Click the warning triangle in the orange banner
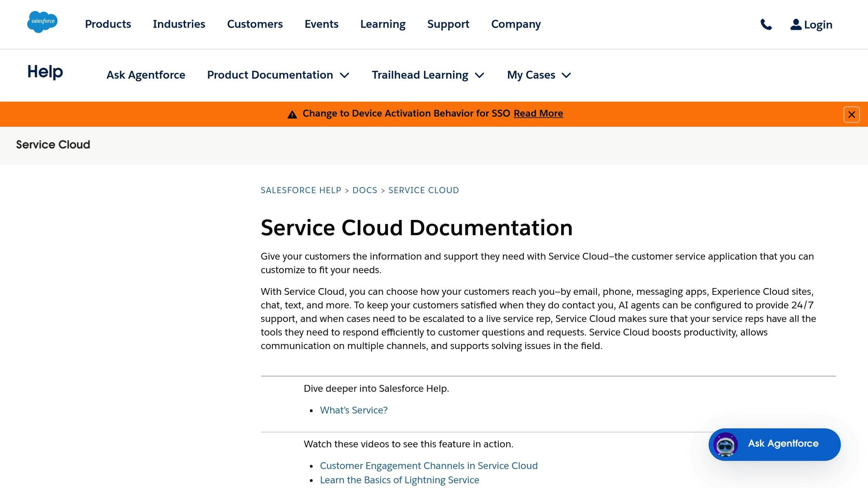The height and width of the screenshot is (488, 868). tap(292, 114)
